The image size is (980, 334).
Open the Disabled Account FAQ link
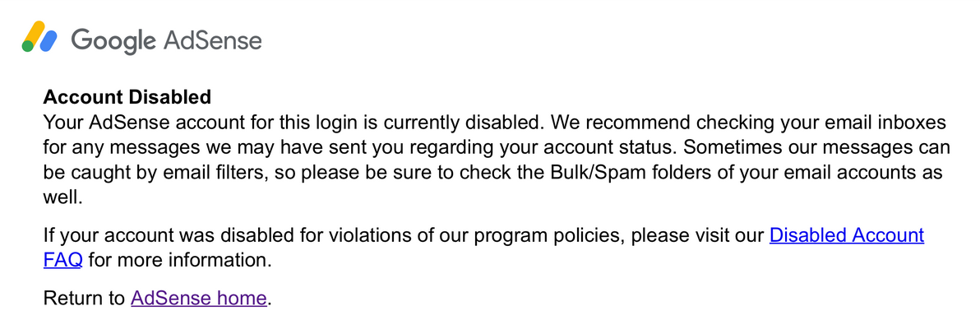pos(846,236)
